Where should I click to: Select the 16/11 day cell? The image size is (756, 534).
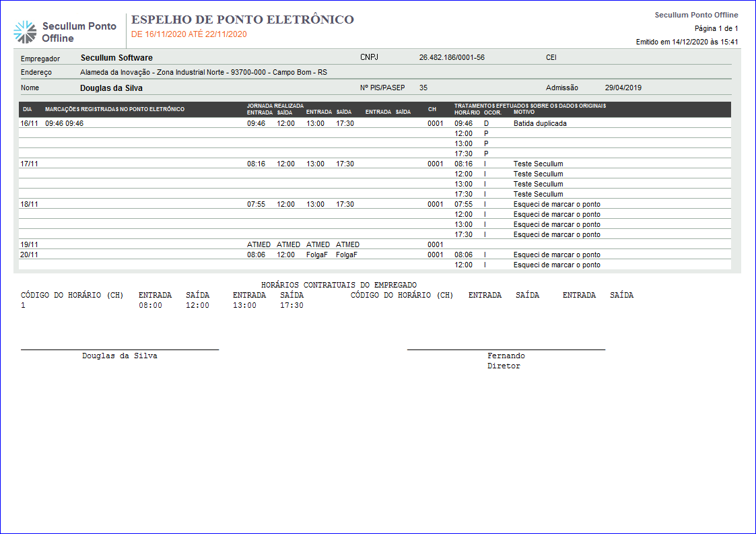click(x=30, y=123)
